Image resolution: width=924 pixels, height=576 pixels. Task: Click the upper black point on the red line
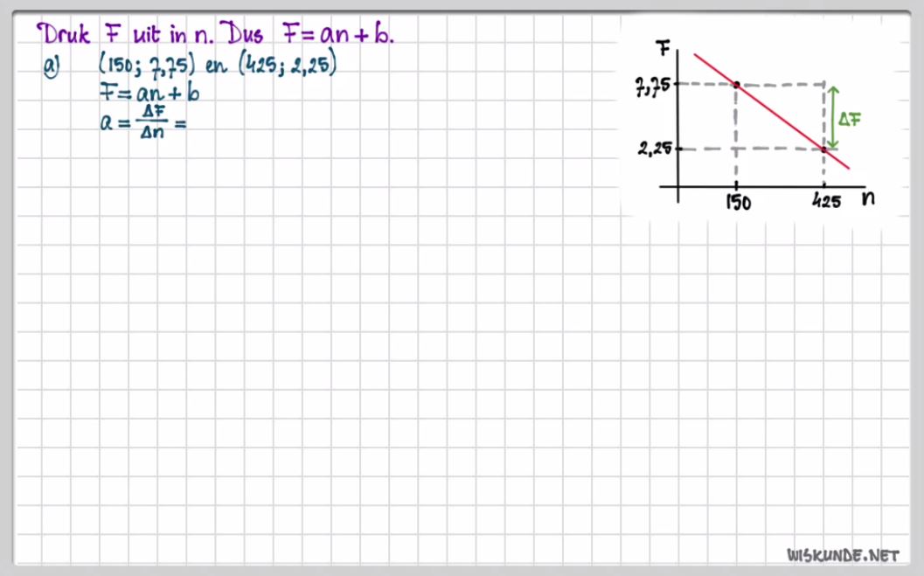click(736, 85)
